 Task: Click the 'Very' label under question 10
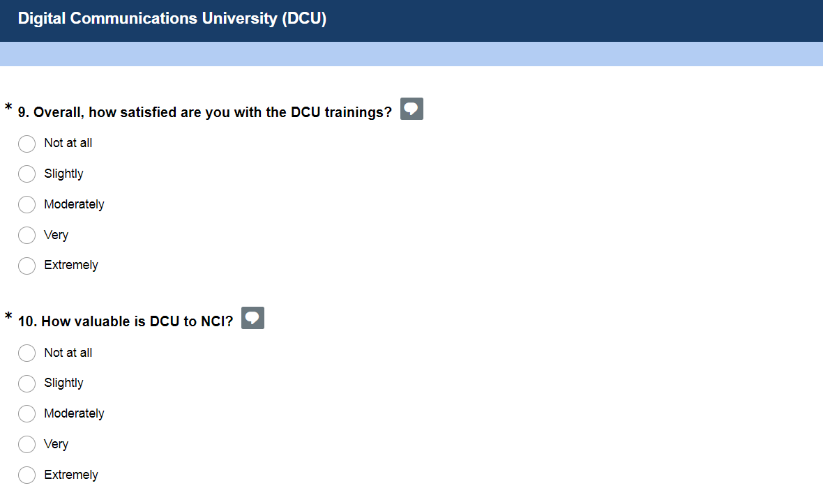click(x=56, y=444)
